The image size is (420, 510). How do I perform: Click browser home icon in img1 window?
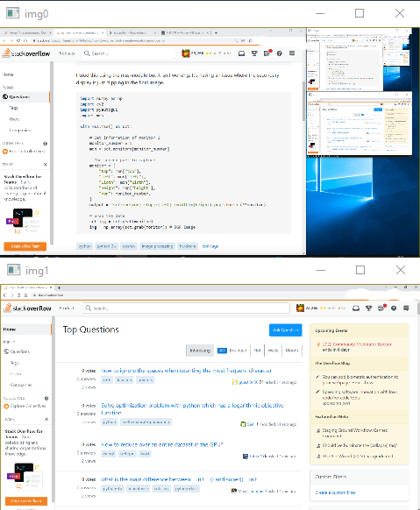point(25,295)
